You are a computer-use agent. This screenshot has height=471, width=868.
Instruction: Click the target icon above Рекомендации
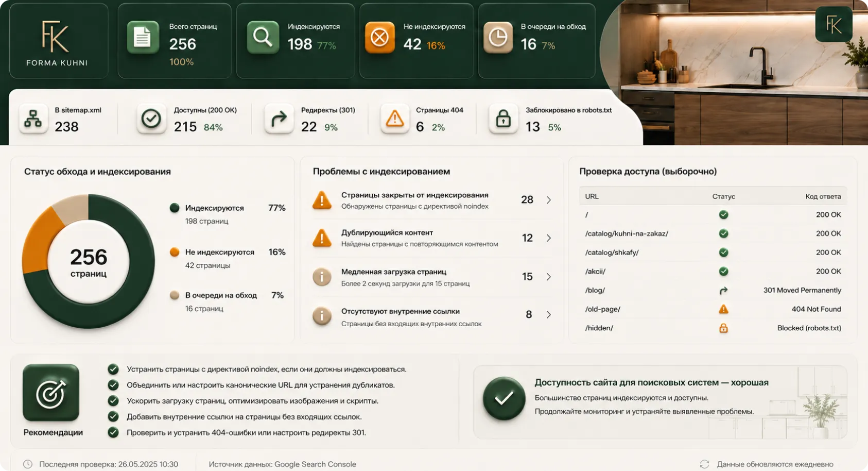point(51,393)
